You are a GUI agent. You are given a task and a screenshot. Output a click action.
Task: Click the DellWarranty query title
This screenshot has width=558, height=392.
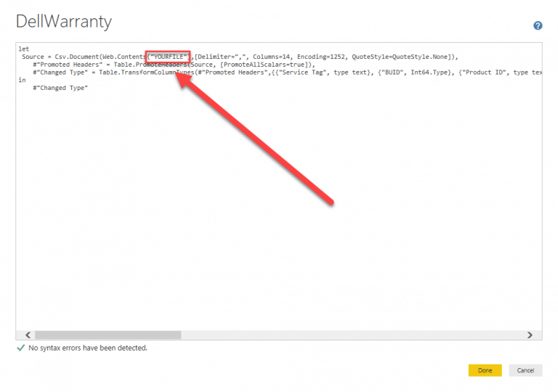coord(64,21)
